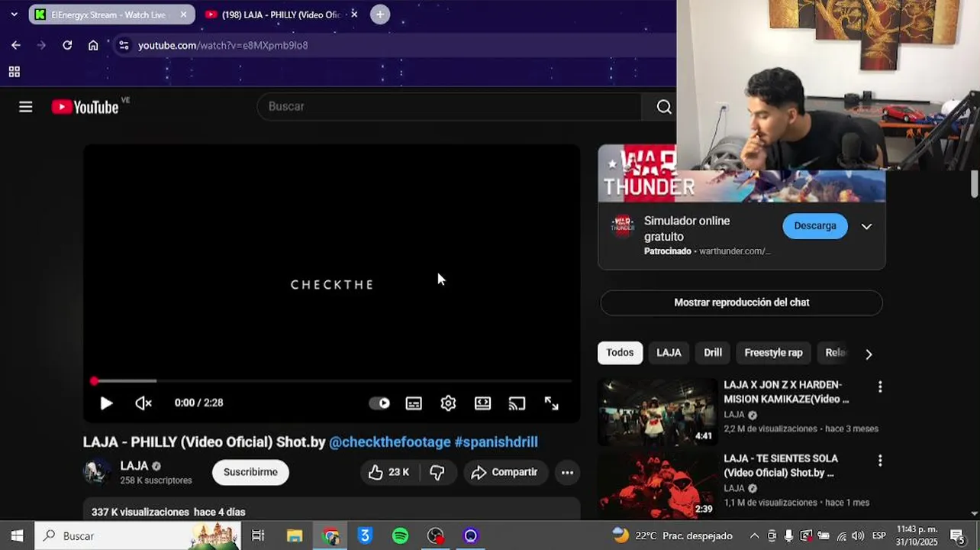Viewport: 980px width, 550px height.
Task: Toggle the autoplay switch in player
Action: (x=379, y=403)
